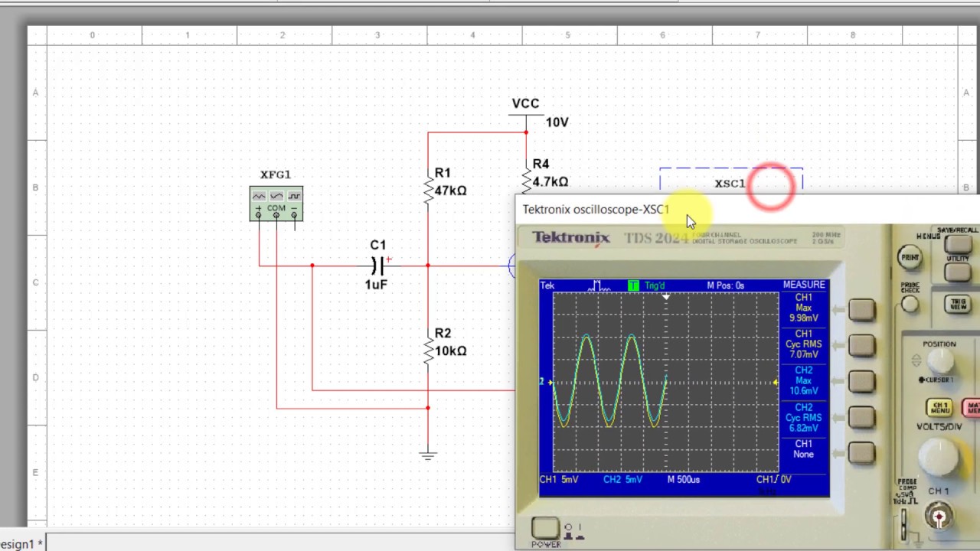Click the 10V label next to VCC
The image size is (980, 551).
tap(557, 122)
